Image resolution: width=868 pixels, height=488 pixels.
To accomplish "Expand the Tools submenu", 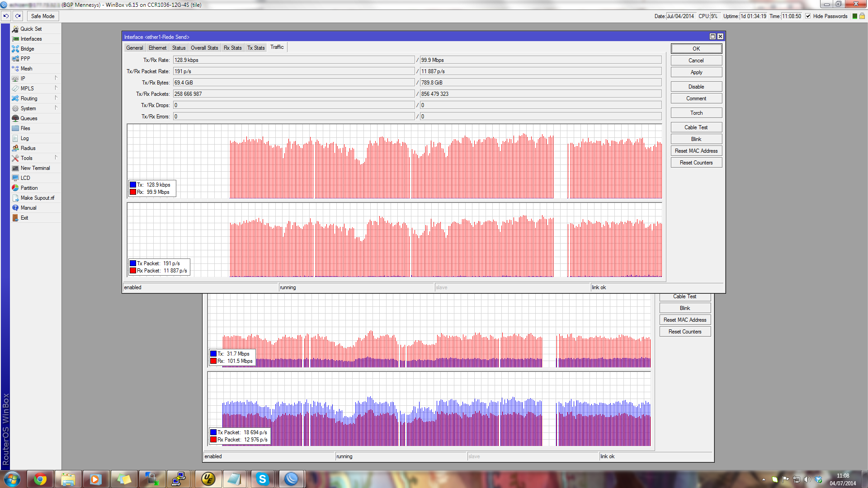I will point(26,158).
